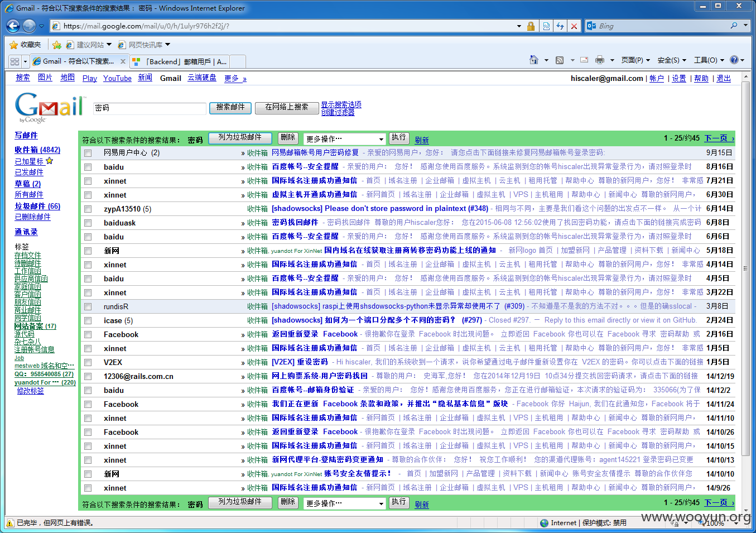Open 网页快讯库 favorites bar item
Viewport: 756px width, 533px height.
[144, 45]
